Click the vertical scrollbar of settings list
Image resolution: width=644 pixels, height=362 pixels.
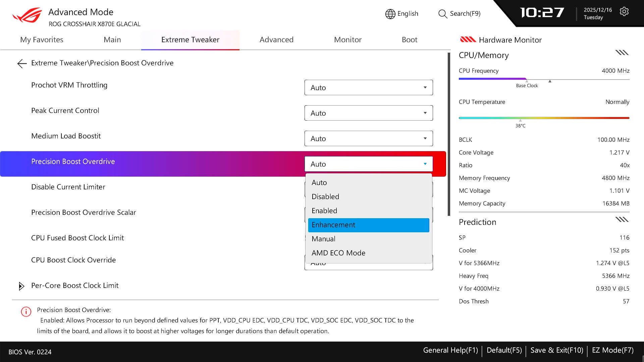449,134
